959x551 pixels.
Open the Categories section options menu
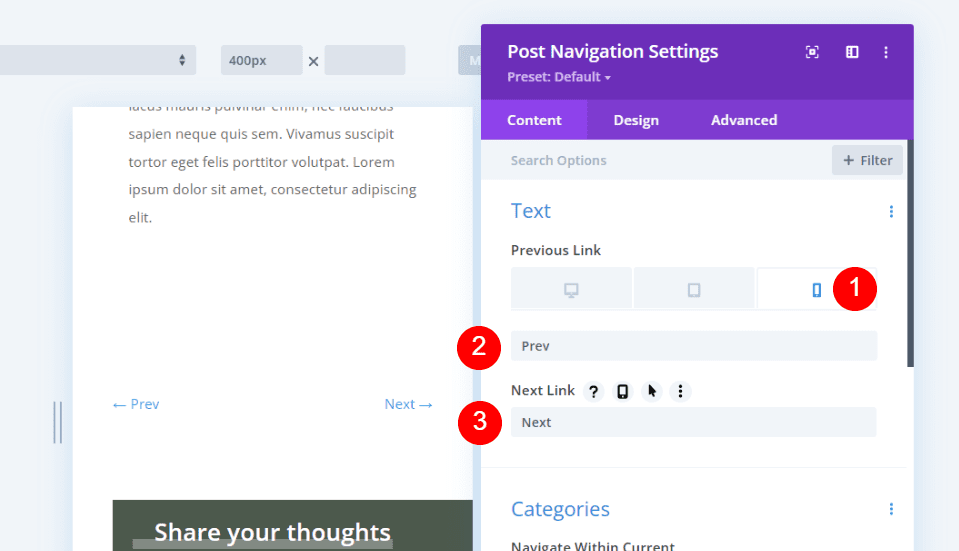pos(891,509)
